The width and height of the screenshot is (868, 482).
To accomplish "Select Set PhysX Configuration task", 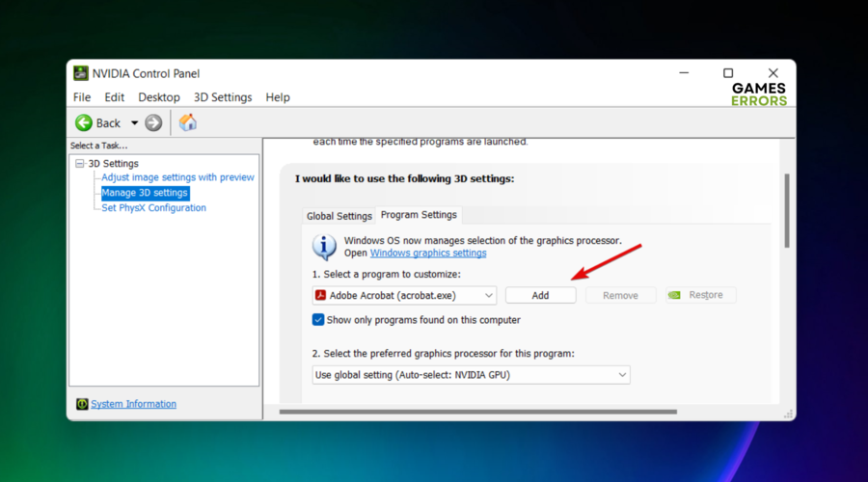I will (x=153, y=207).
